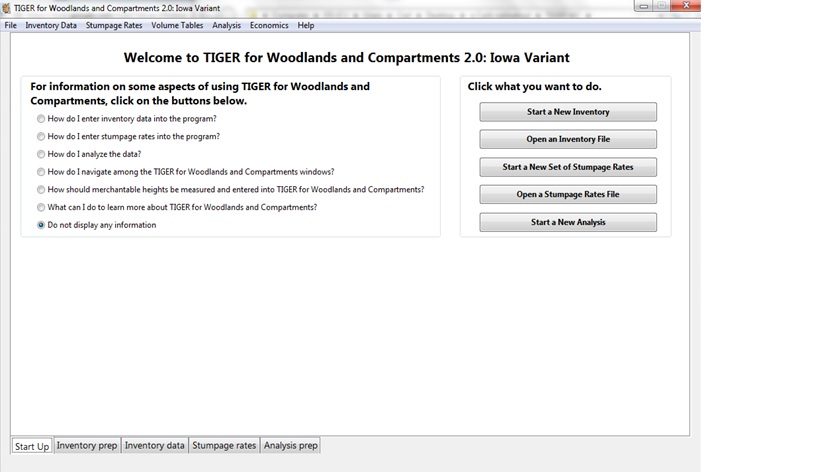Select 'How do I enter stumpage rates' option
819x472 pixels.
(41, 137)
